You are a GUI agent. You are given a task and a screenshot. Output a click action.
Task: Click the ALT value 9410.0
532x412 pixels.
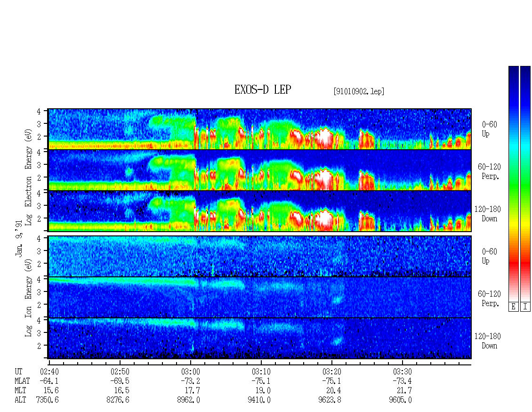[x=259, y=400]
